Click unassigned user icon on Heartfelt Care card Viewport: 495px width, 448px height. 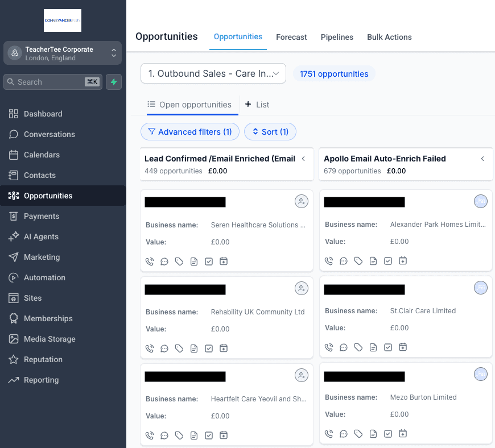pos(302,375)
